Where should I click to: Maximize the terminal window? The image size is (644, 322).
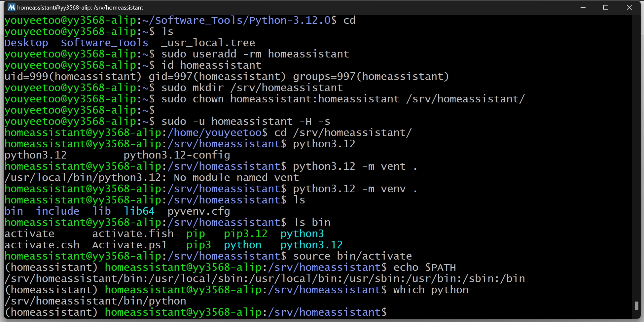[606, 7]
